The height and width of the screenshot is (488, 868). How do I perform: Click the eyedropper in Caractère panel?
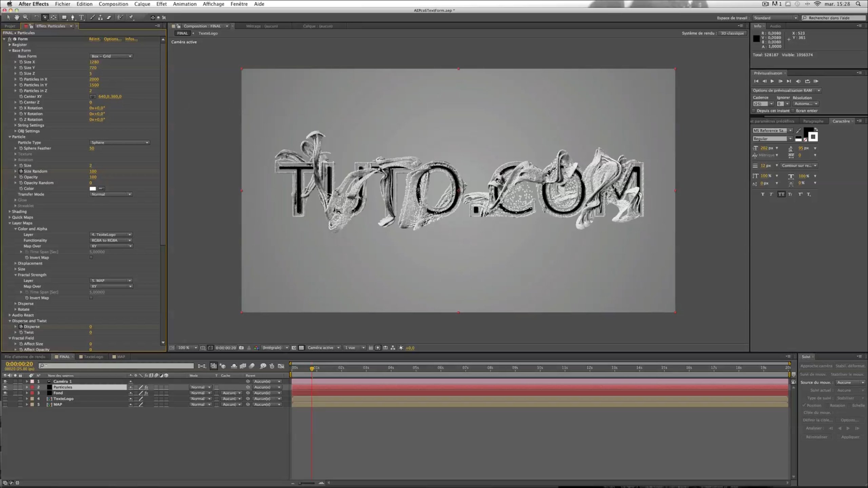[x=799, y=130]
